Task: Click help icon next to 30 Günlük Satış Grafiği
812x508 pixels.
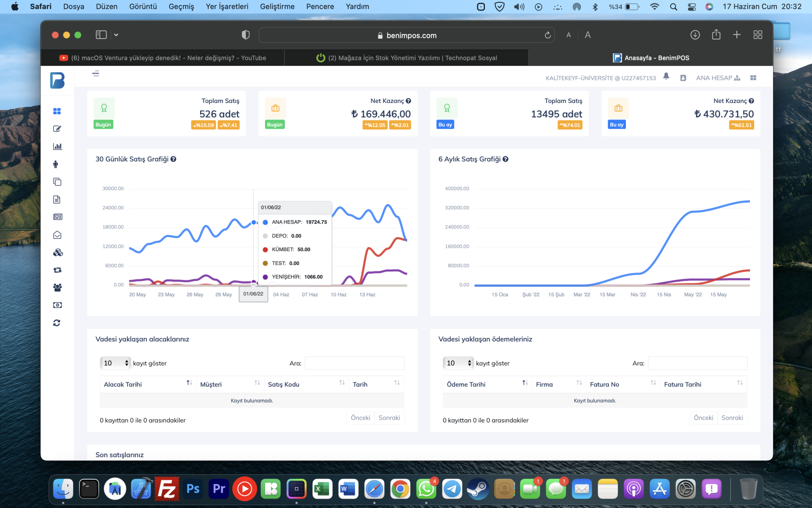Action: coord(173,159)
